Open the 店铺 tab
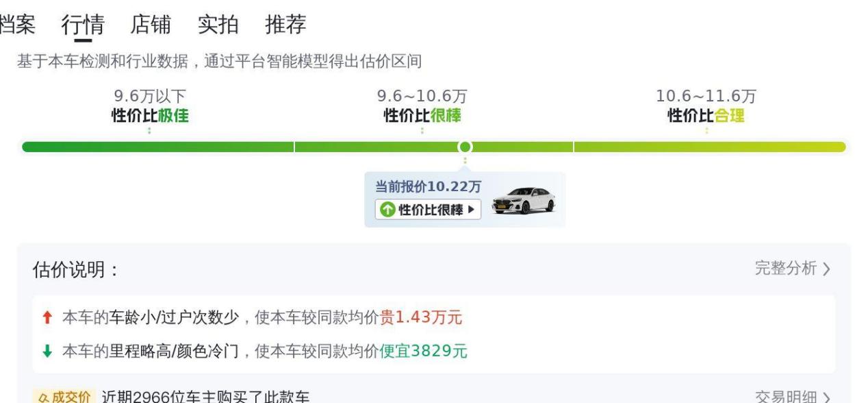868x403 pixels. pyautogui.click(x=151, y=25)
